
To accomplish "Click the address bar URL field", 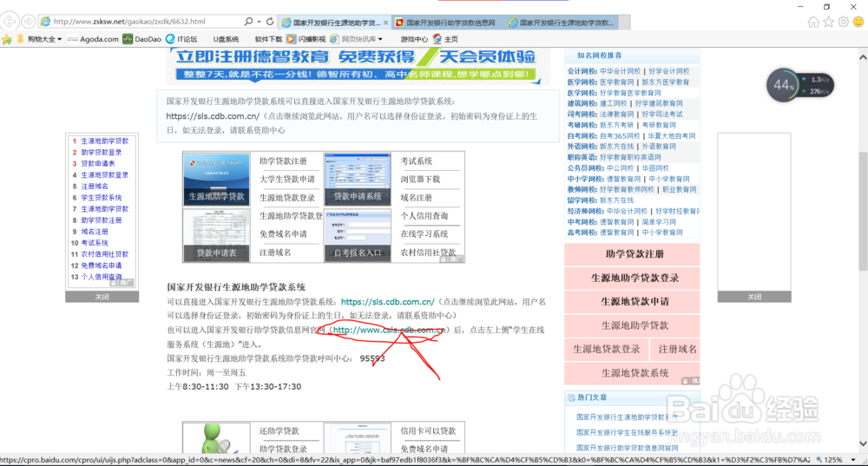I will (141, 22).
